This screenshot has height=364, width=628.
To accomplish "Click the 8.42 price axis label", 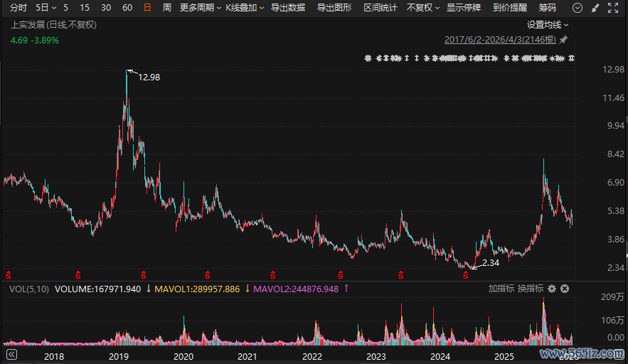I will tap(616, 154).
